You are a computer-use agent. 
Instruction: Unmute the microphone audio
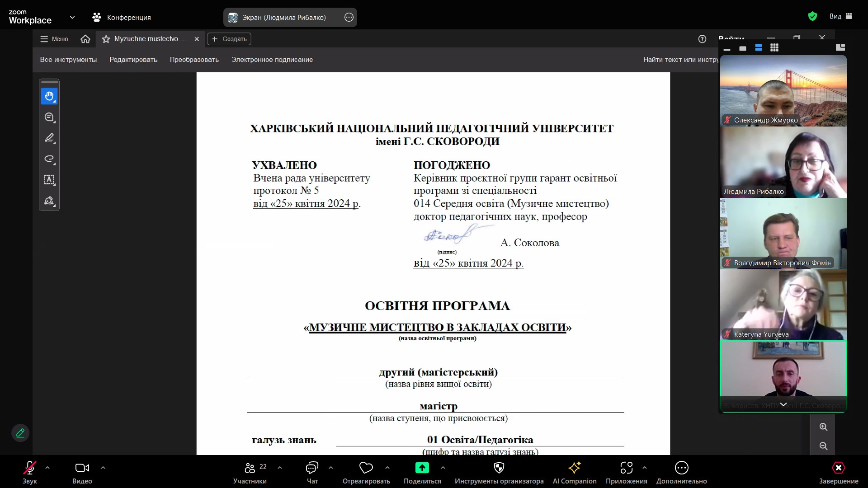click(30, 472)
